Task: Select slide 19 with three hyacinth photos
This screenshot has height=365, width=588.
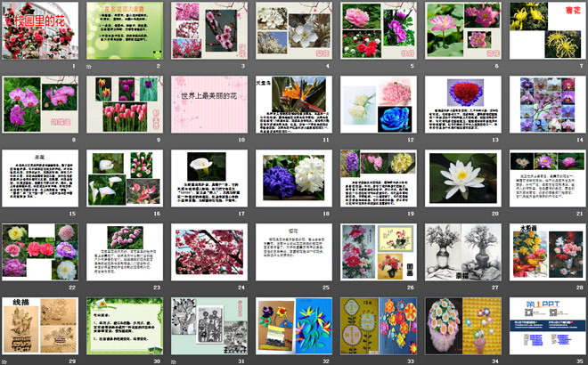Action: pos(379,178)
